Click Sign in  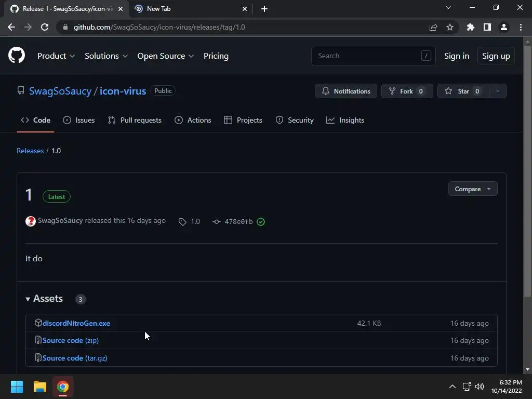[457, 56]
